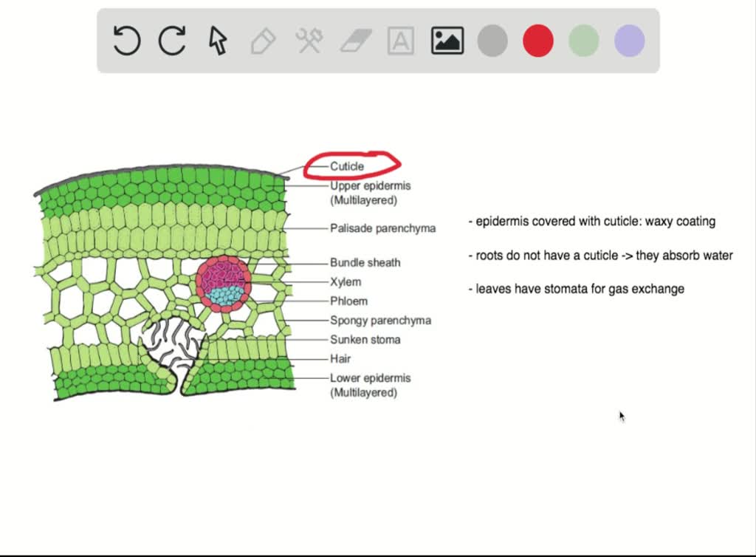Activate the eraser tool
This screenshot has width=756, height=557.
[x=355, y=41]
